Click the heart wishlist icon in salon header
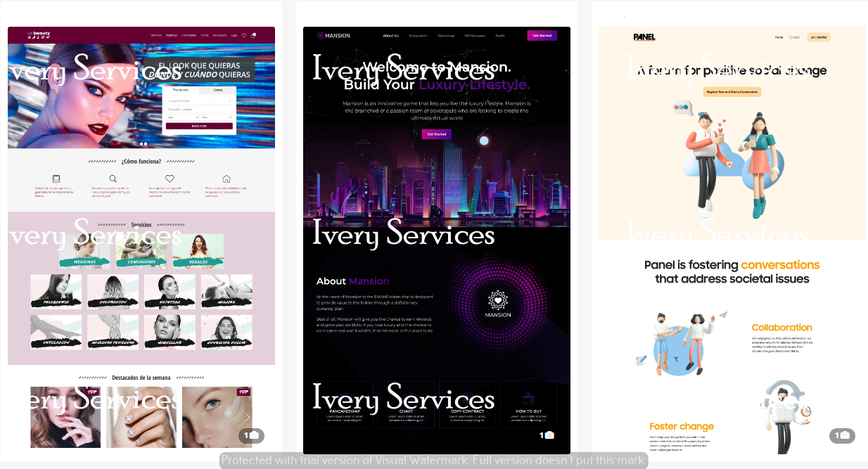This screenshot has width=868, height=469. [244, 35]
